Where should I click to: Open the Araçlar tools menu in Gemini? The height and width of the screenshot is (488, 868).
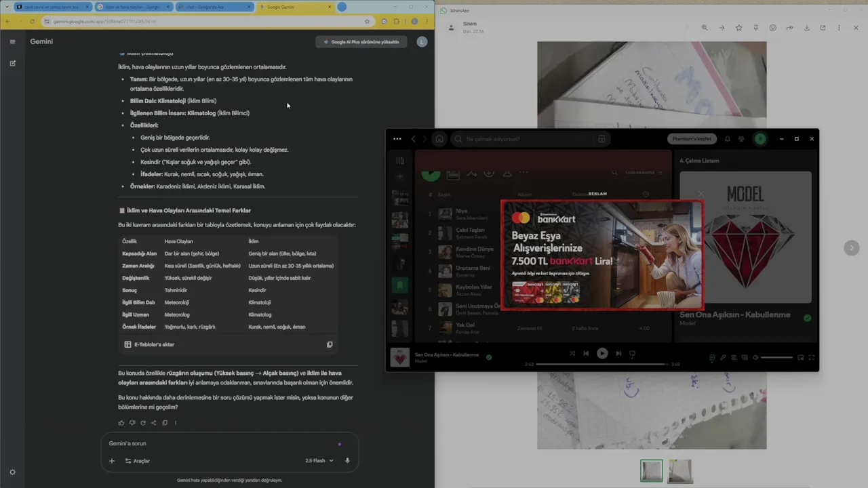[138, 461]
